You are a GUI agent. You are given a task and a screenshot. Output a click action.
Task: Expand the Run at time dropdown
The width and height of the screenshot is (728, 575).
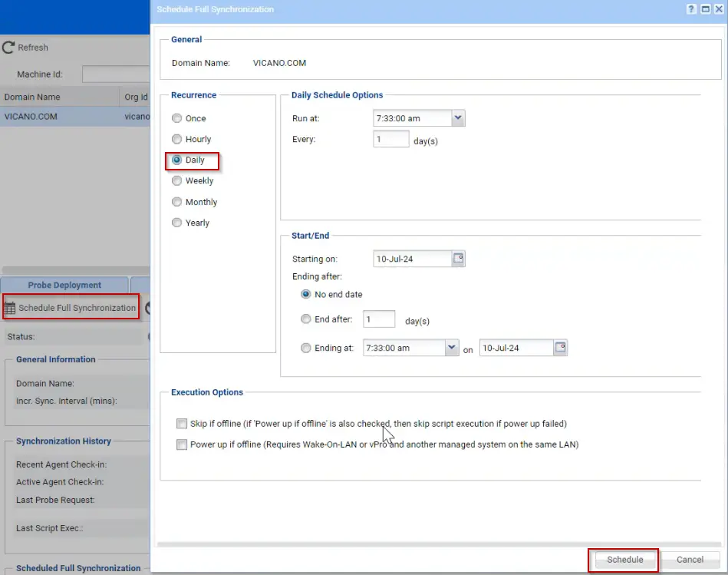click(458, 118)
